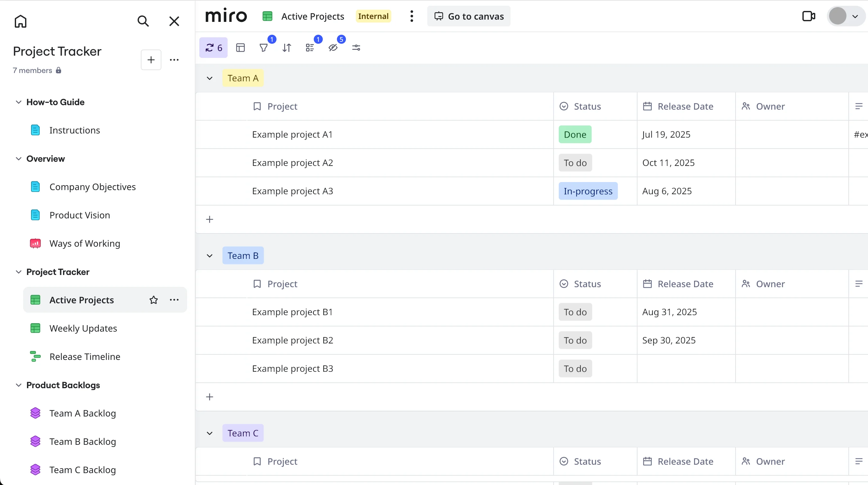This screenshot has width=868, height=485.
Task: Open the sort options icon
Action: click(287, 48)
